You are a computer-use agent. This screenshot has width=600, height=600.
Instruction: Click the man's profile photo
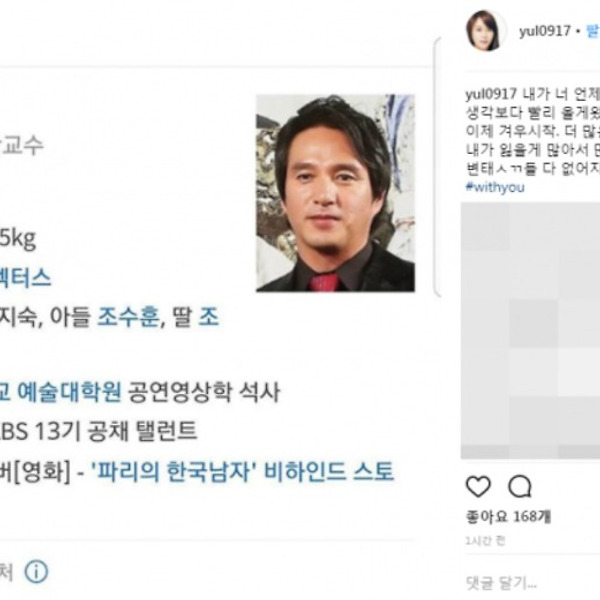click(x=335, y=193)
